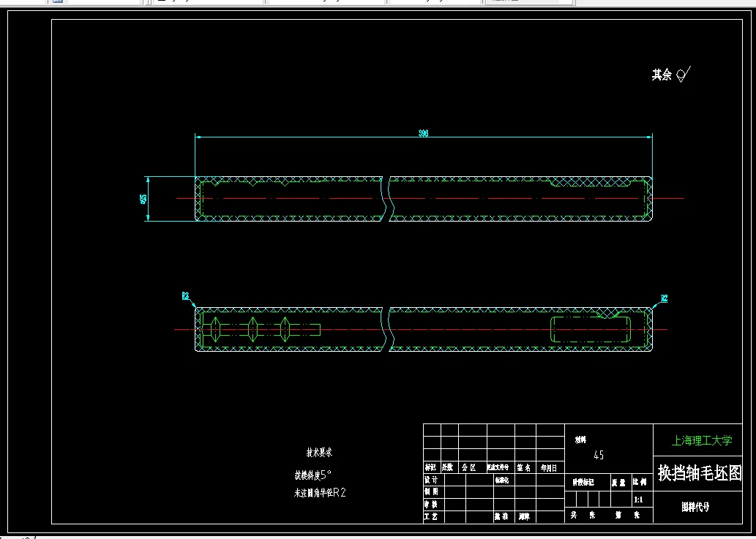Viewport: 756px width, 539px height.
Task: Select the fillet radius note ending in R2
Action: coord(320,493)
